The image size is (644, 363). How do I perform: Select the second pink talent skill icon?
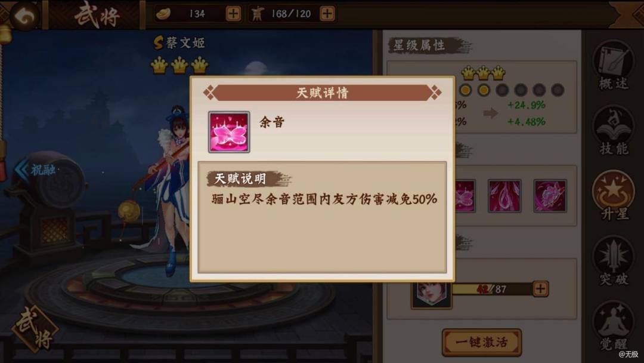[x=505, y=196]
